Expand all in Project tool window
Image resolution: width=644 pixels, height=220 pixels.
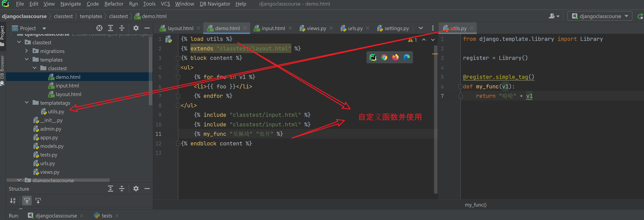click(111, 28)
